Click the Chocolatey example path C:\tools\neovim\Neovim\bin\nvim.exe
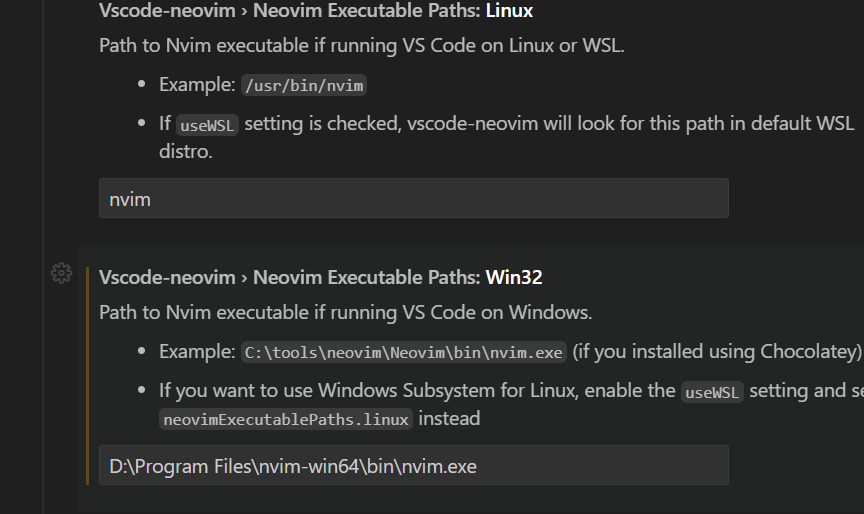The image size is (864, 514). (x=403, y=353)
